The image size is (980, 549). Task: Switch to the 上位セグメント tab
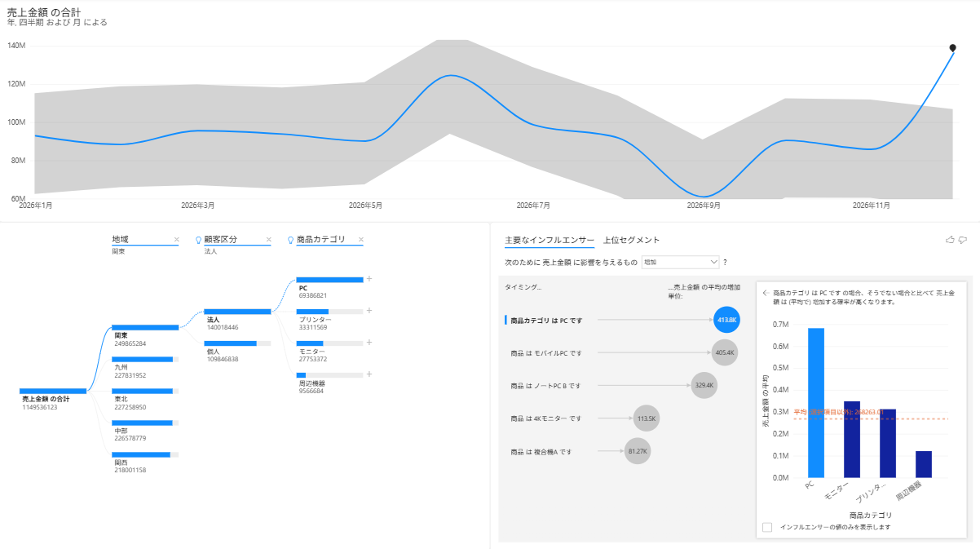631,240
